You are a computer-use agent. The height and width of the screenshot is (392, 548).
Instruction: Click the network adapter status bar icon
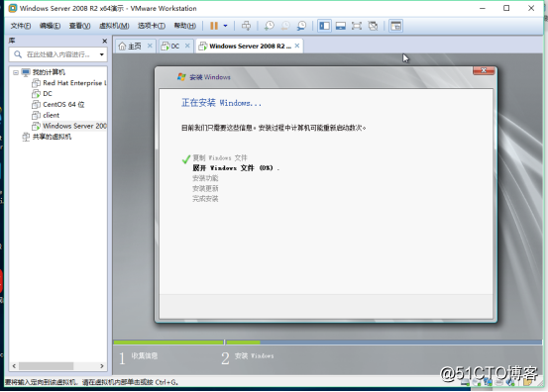point(488,382)
